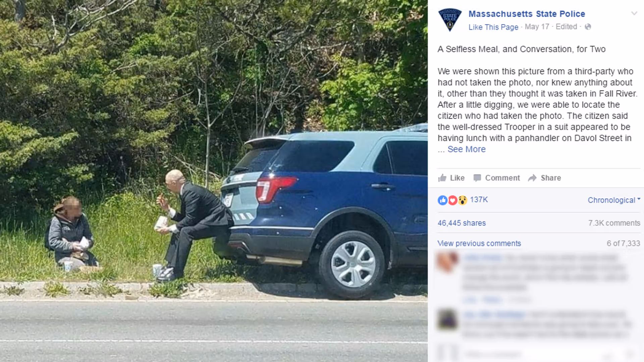Click the red heart Love reaction
644x362 pixels.
pyautogui.click(x=452, y=200)
